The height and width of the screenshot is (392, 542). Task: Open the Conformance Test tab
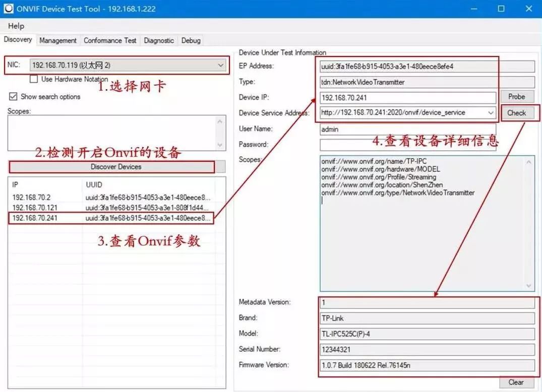coord(110,40)
